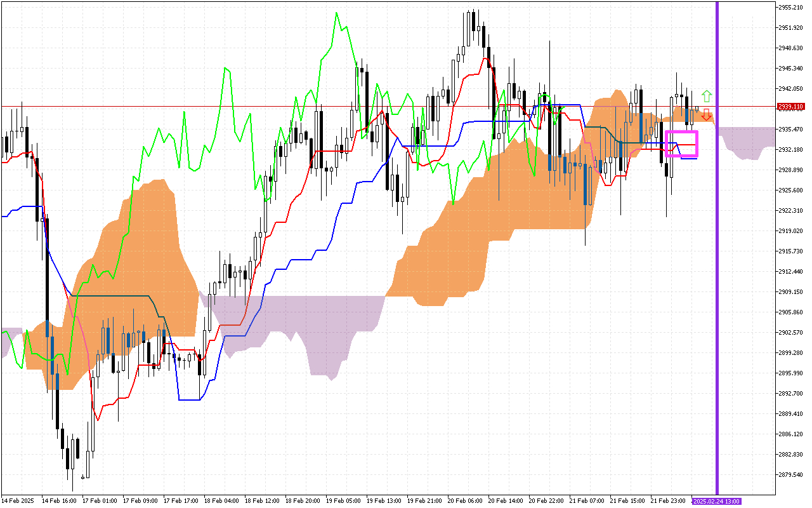Click the 2951.920 price scale label

tap(791, 28)
